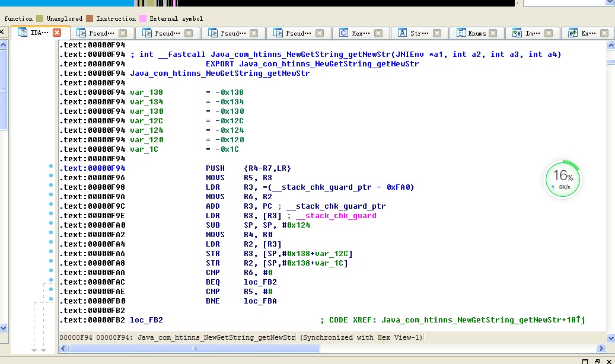Toggle breakpoint dot at address 00000FA8
Viewport: 615px width, 364px height.
coord(51,261)
